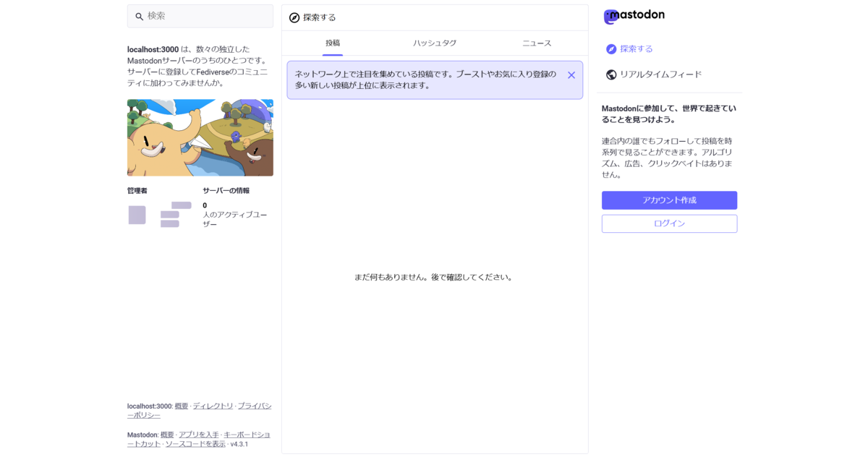The image size is (868, 457).
Task: Click the サーバーの情報 heading
Action: coord(226,191)
